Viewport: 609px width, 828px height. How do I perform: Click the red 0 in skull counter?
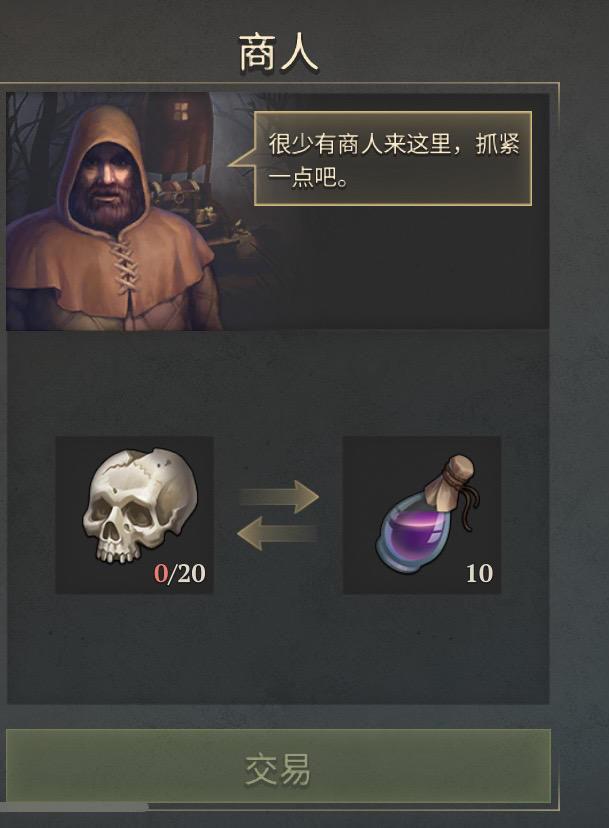[160, 573]
